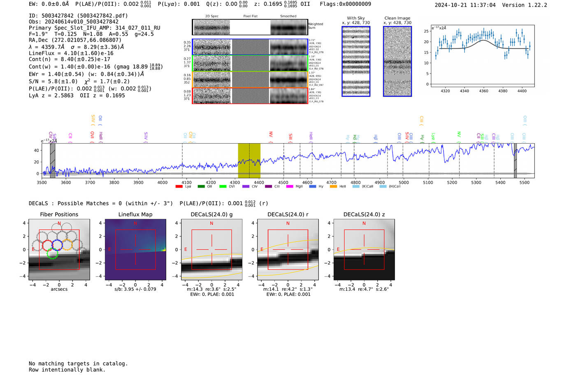Select the No matching targets in catalog text
576x392 pixels.
(78, 364)
